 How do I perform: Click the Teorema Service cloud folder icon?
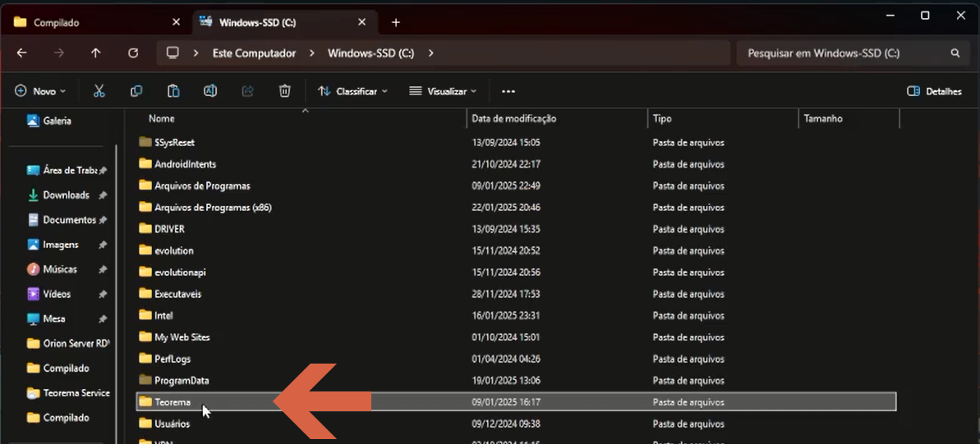click(x=33, y=393)
